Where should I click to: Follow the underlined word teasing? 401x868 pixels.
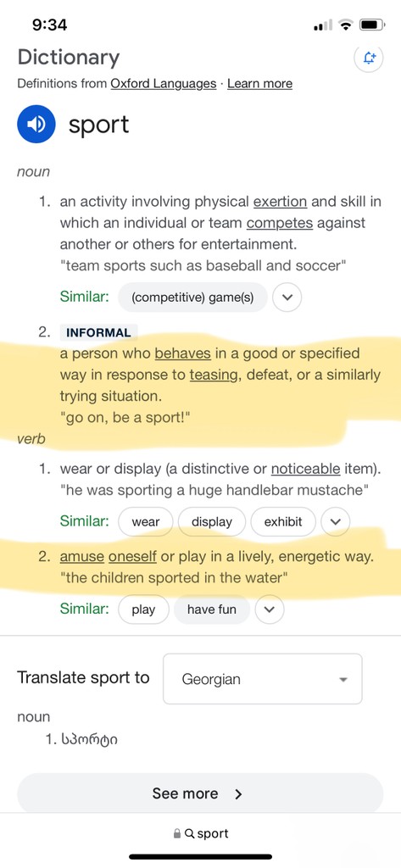(x=214, y=375)
